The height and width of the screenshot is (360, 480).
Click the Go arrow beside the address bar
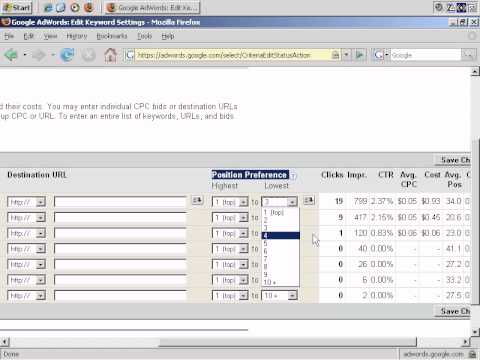[360, 55]
